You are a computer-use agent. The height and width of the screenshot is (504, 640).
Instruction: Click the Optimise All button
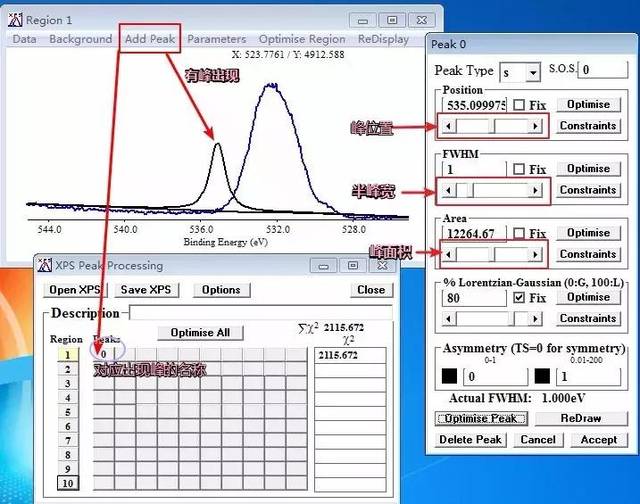pyautogui.click(x=200, y=333)
